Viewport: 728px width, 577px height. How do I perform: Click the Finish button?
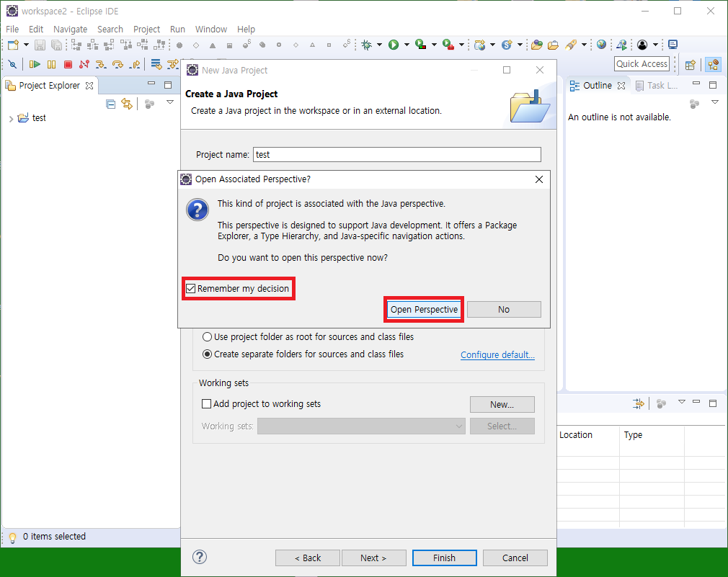point(444,558)
